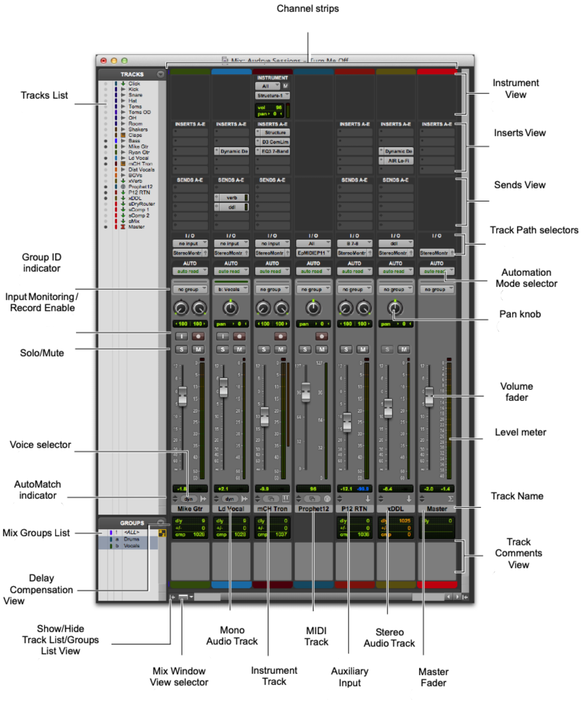588x707 pixels.
Task: Mute the Mike Gtr track
Action: tap(198, 349)
